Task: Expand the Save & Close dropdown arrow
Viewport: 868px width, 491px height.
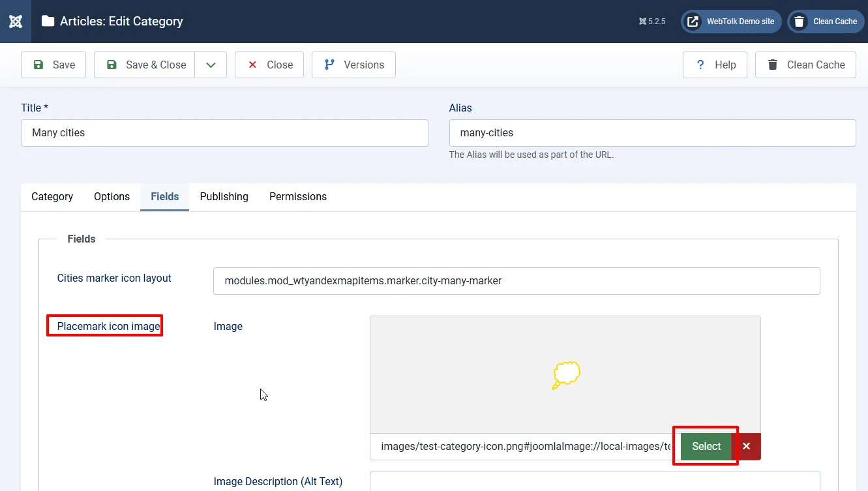Action: [211, 65]
